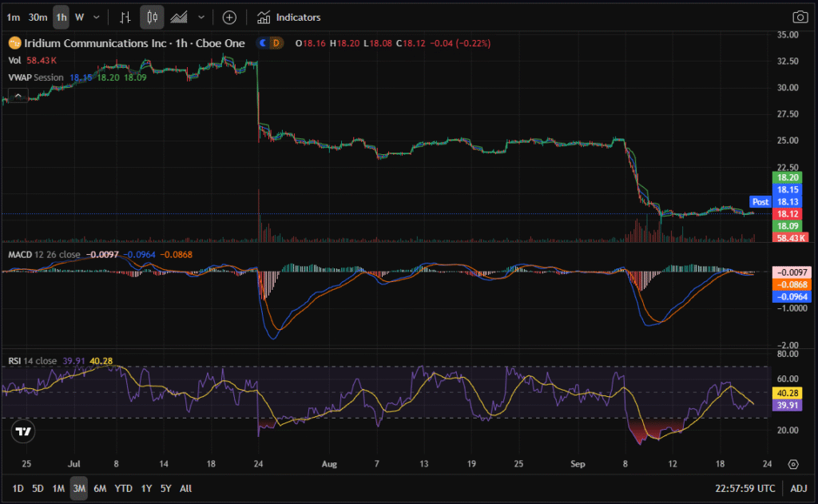The image size is (818, 504).
Task: Open chart settings gear on time axis
Action: [x=792, y=464]
